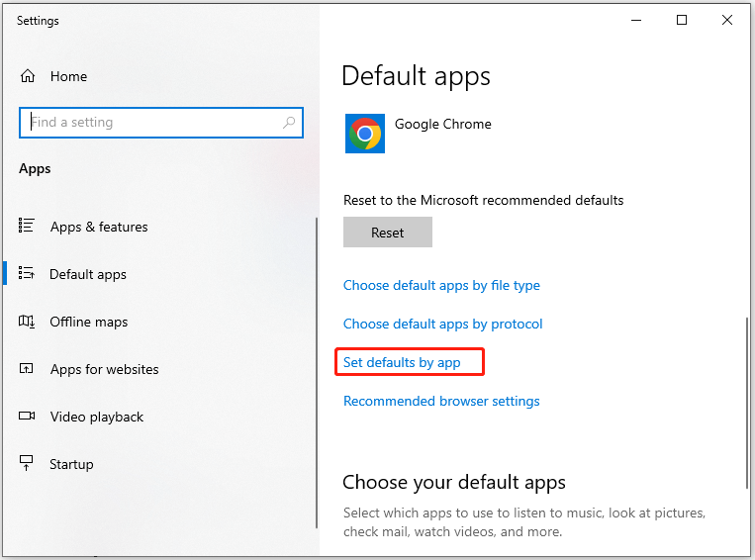Screen dimensions: 755x560
Task: Click the Choose your default apps heading
Action: click(x=454, y=482)
